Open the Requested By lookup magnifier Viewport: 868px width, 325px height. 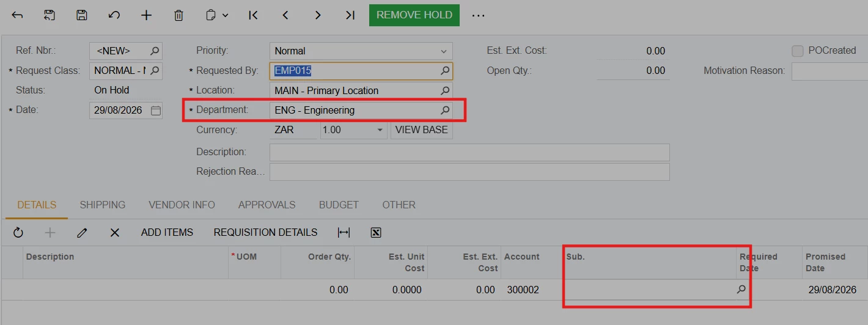tap(445, 71)
